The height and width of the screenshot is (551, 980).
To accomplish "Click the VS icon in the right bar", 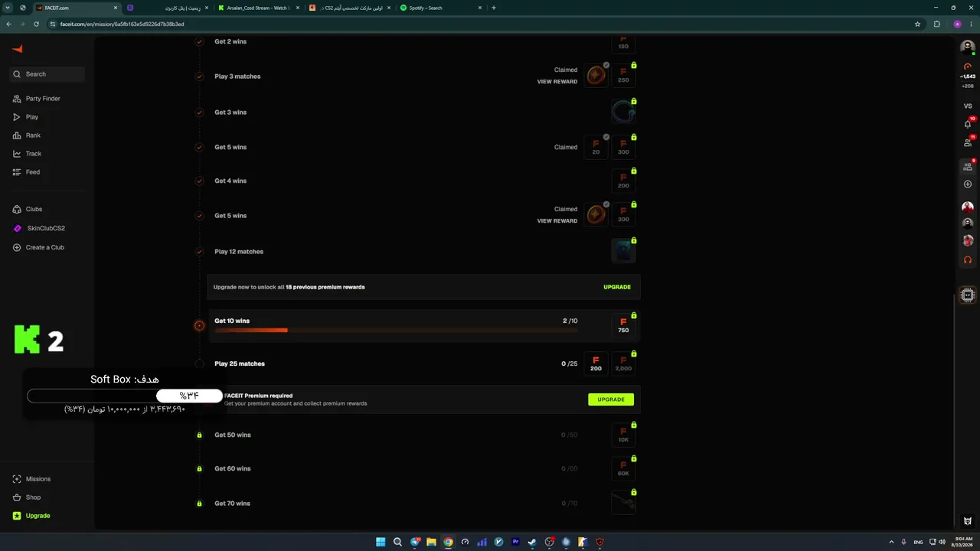I will coord(968,106).
